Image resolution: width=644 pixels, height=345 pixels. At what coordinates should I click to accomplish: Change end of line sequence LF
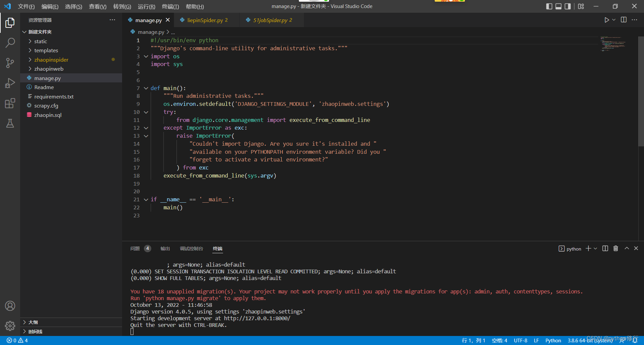[536, 340]
